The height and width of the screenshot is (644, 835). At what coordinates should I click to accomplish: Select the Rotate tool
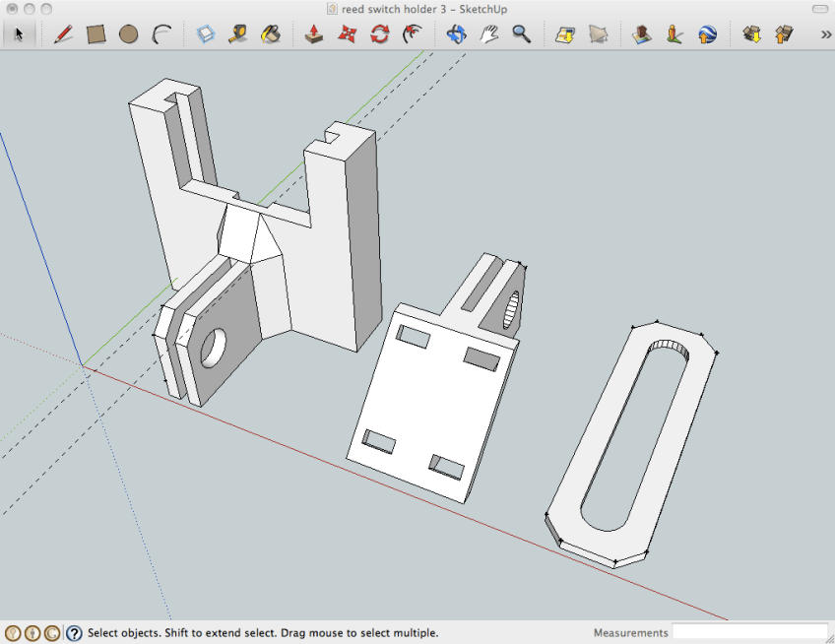click(x=379, y=34)
